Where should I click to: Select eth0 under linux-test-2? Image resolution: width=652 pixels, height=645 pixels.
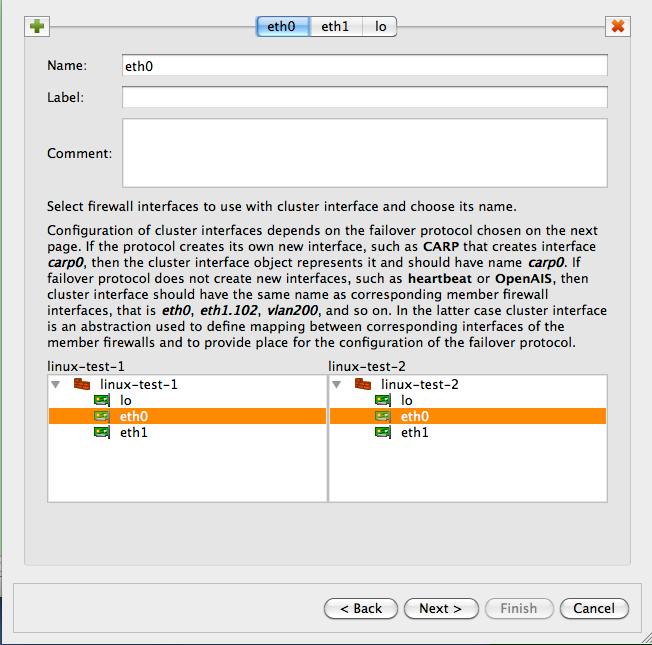(x=468, y=416)
